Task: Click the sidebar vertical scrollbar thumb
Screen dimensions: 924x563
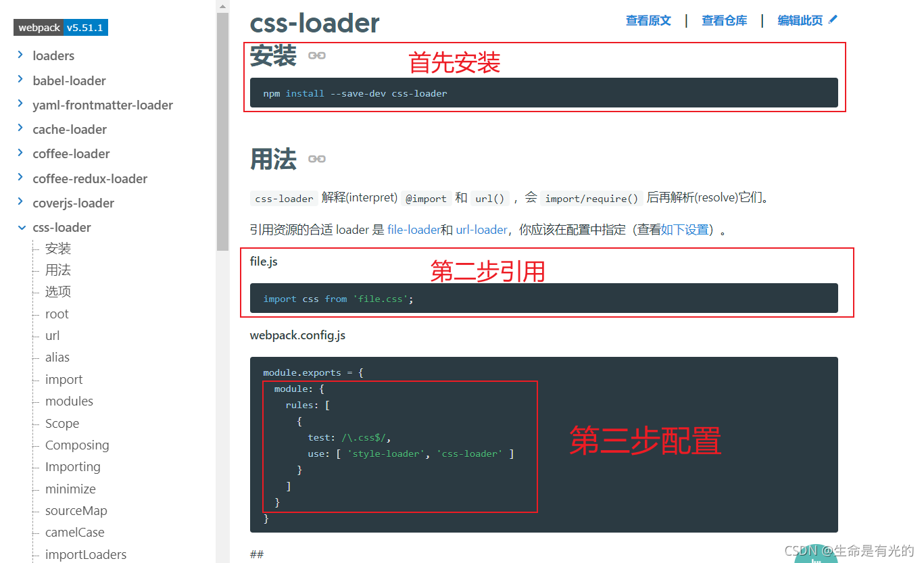Action: click(x=222, y=132)
